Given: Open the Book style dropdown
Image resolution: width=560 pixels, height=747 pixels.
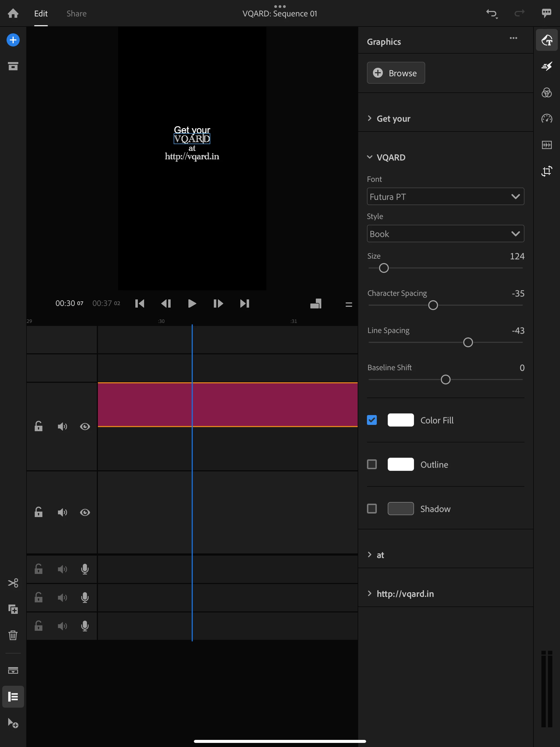Looking at the screenshot, I should [445, 234].
